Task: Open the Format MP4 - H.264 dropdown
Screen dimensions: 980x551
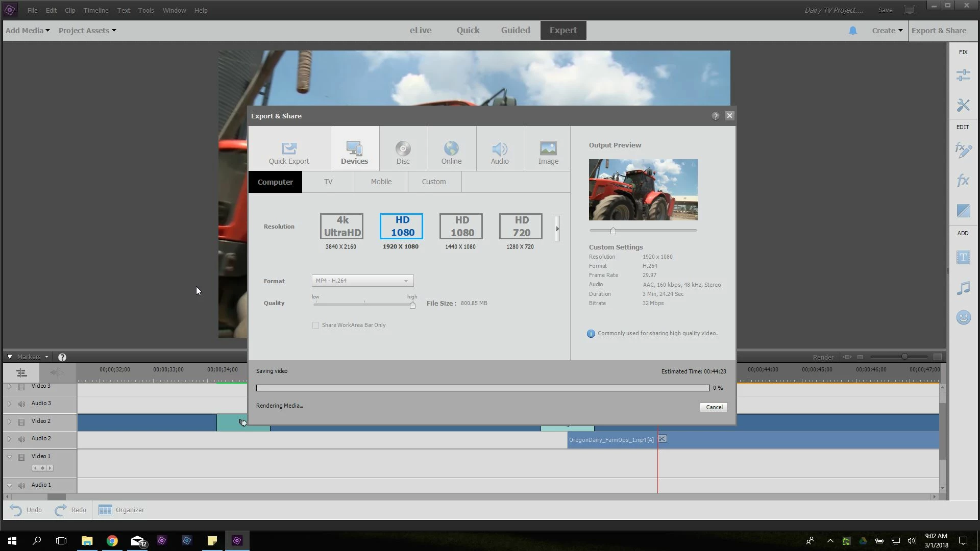Action: coord(362,281)
